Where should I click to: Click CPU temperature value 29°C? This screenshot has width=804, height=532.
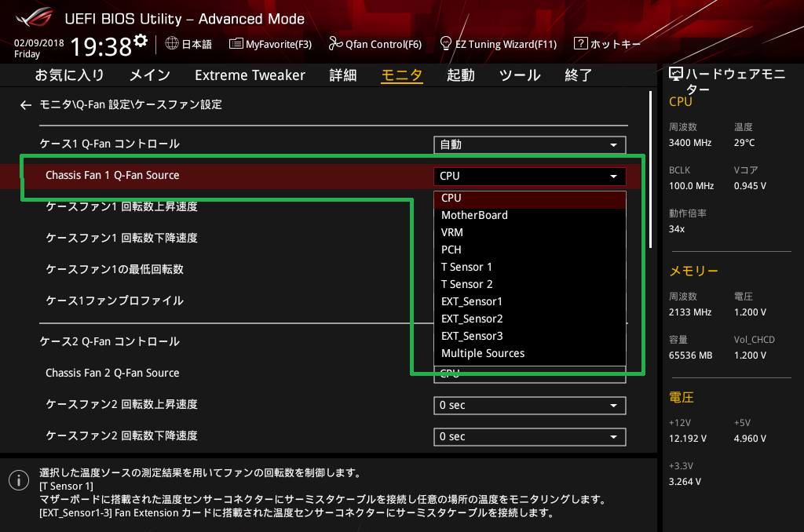[x=744, y=143]
